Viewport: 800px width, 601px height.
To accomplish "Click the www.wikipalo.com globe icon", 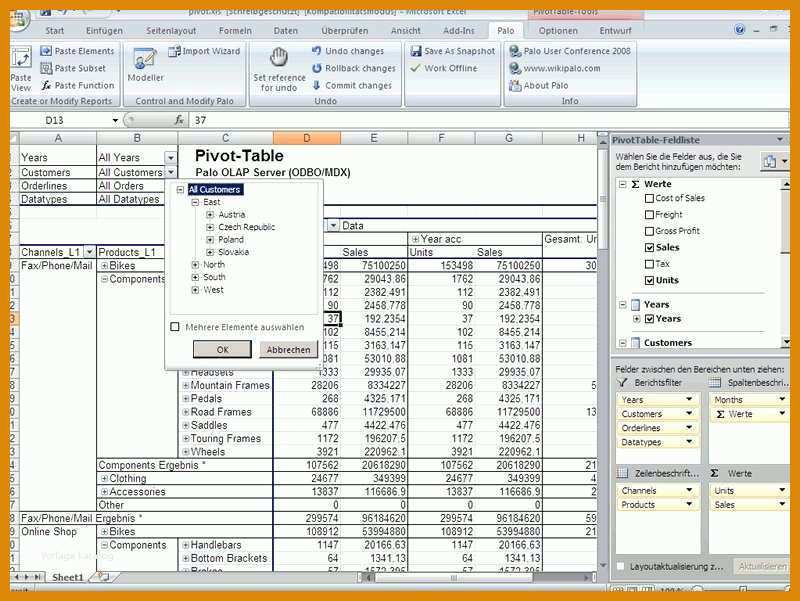I will point(515,68).
